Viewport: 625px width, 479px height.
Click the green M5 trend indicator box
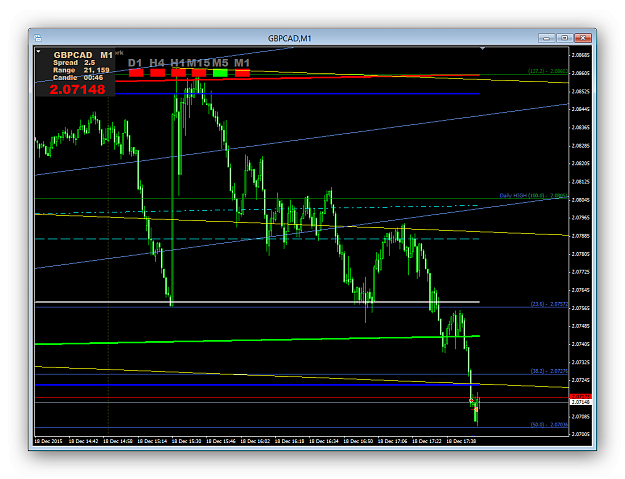coord(220,73)
